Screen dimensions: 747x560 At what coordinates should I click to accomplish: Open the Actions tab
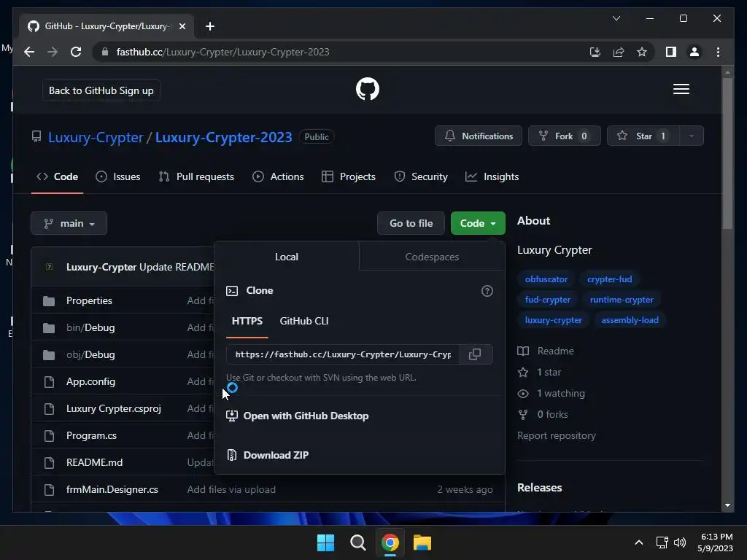tap(278, 176)
